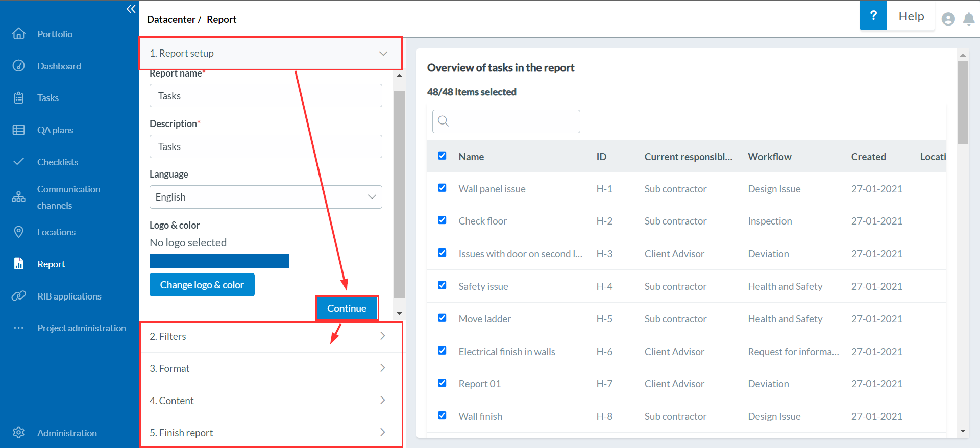The width and height of the screenshot is (980, 448).
Task: Click the notification bell icon
Action: [x=968, y=19]
